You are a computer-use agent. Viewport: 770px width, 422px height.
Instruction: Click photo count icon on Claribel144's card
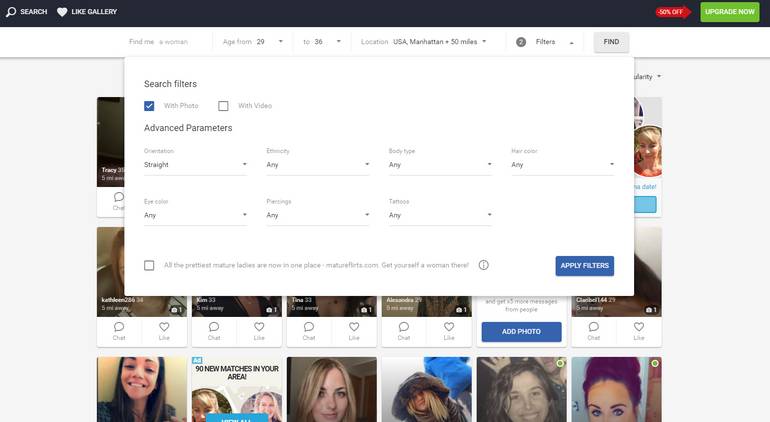pyautogui.click(x=650, y=309)
